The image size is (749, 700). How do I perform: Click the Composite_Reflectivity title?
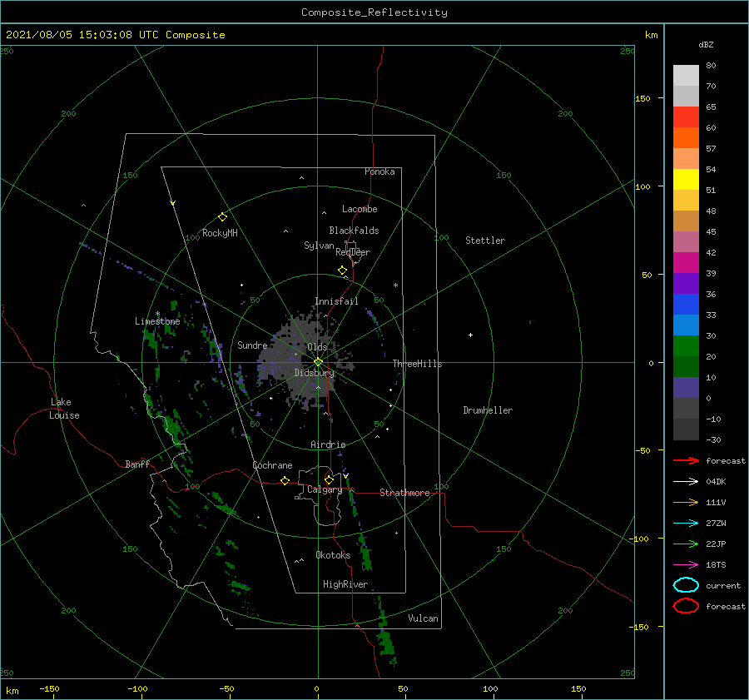[374, 12]
